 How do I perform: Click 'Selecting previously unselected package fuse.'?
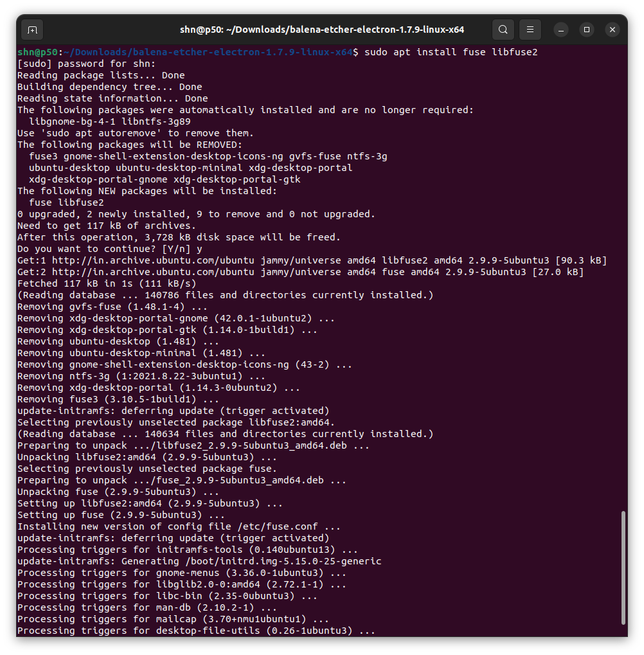(147, 469)
